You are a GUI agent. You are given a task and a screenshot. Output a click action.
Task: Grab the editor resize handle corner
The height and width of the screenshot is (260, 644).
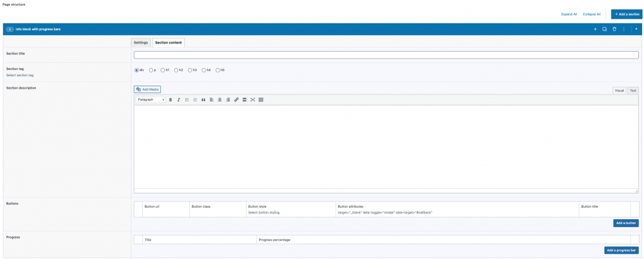pos(636,191)
